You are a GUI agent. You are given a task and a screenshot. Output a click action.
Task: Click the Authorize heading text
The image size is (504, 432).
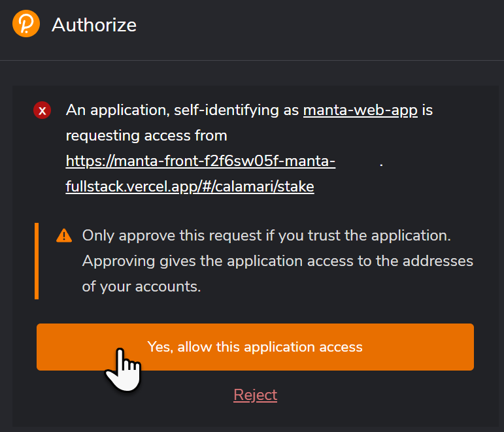pyautogui.click(x=94, y=25)
